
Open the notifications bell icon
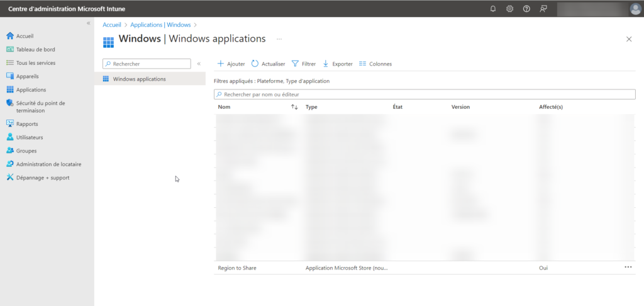pyautogui.click(x=492, y=9)
